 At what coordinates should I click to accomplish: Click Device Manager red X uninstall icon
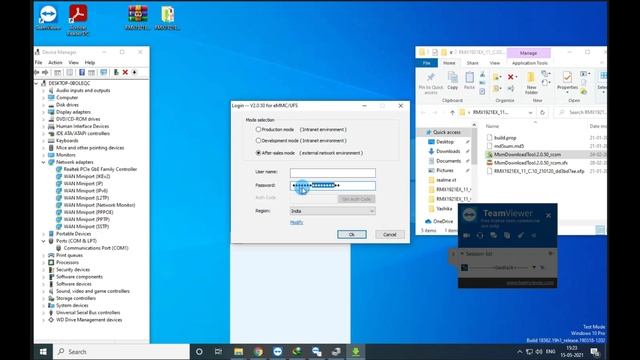pyautogui.click(x=125, y=72)
